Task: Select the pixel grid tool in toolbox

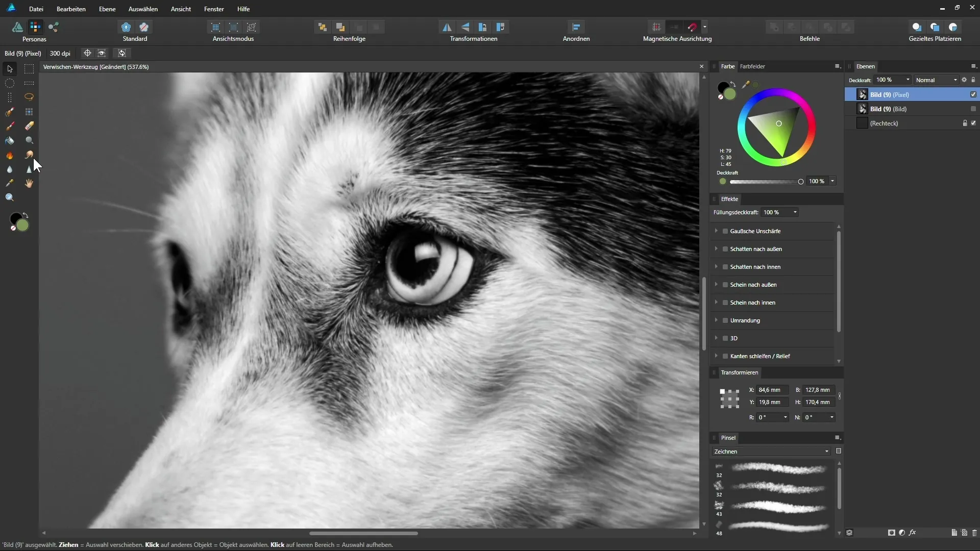Action: point(29,112)
